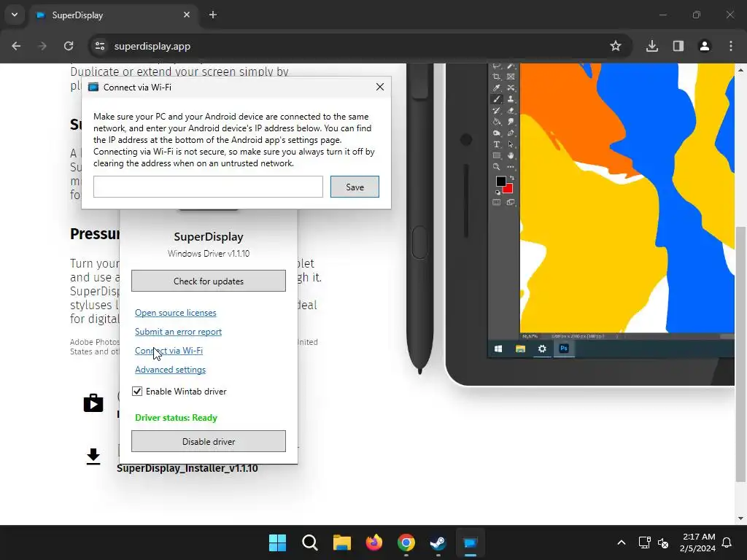Close the SuperDisplay browser tab
The width and height of the screenshot is (747, 560).
(x=187, y=15)
